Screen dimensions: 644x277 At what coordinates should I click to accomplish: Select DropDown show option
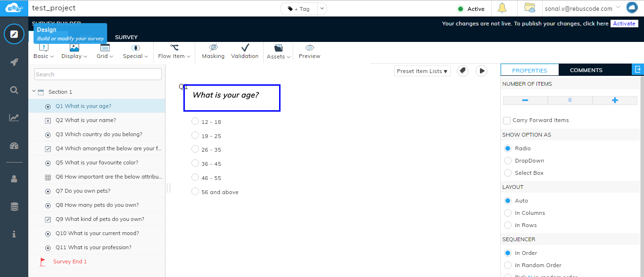tap(508, 161)
